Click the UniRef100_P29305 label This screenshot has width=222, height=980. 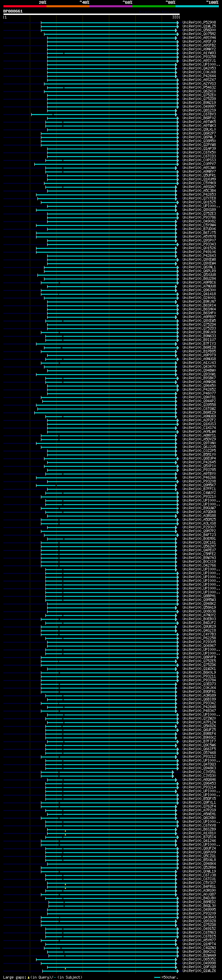point(199,642)
